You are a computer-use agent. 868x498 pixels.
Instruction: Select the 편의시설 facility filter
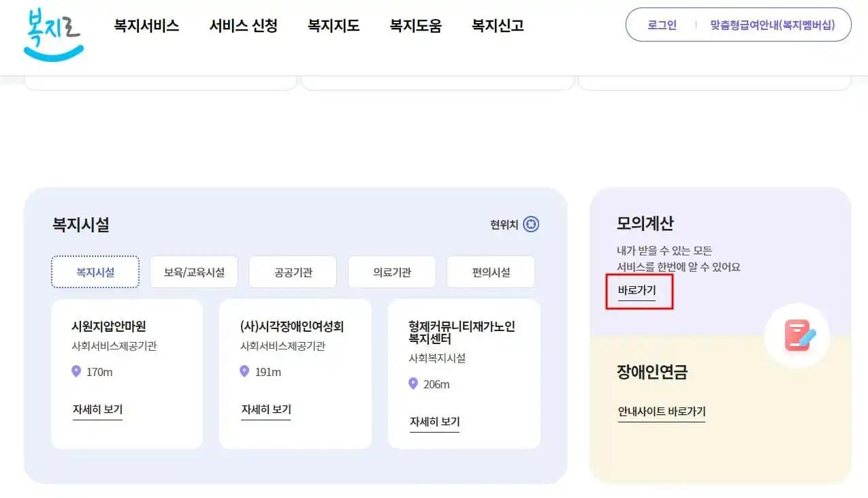tap(491, 271)
